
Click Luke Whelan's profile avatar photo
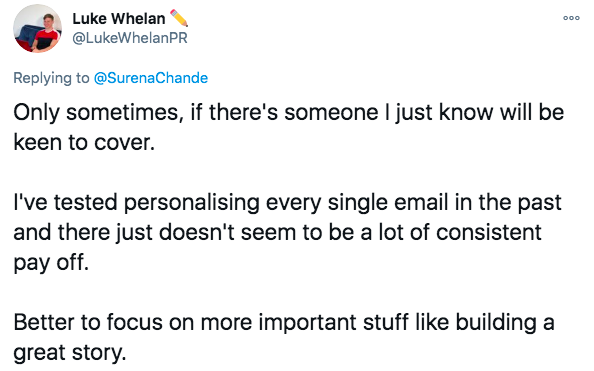pos(38,28)
